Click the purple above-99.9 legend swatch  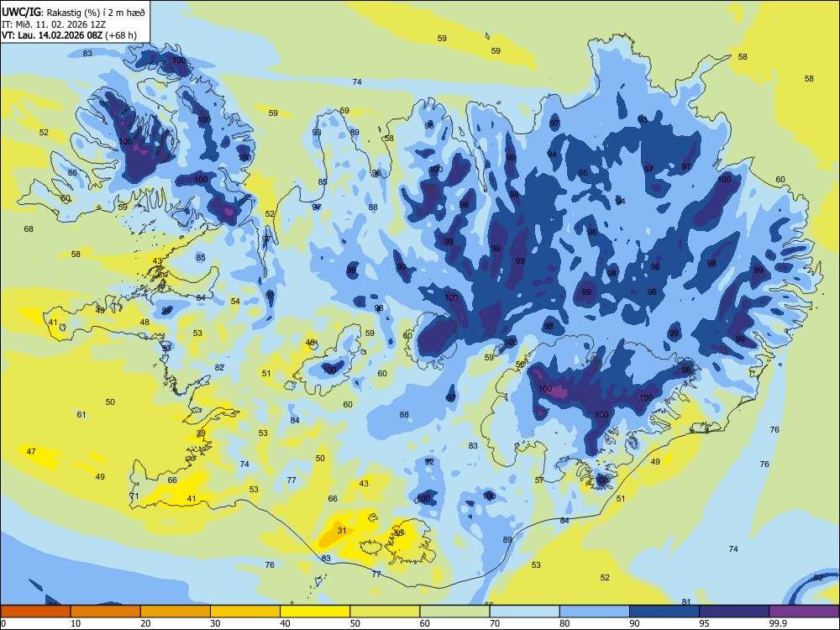(804, 612)
